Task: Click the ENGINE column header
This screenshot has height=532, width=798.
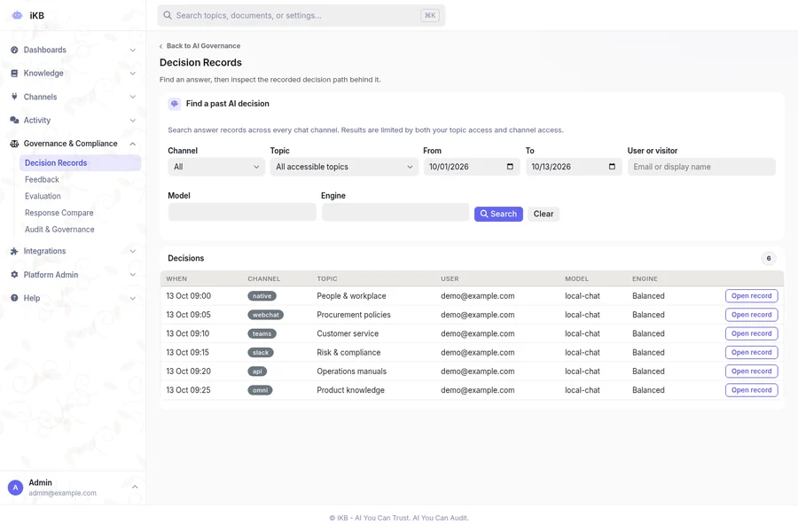Action: coord(645,279)
